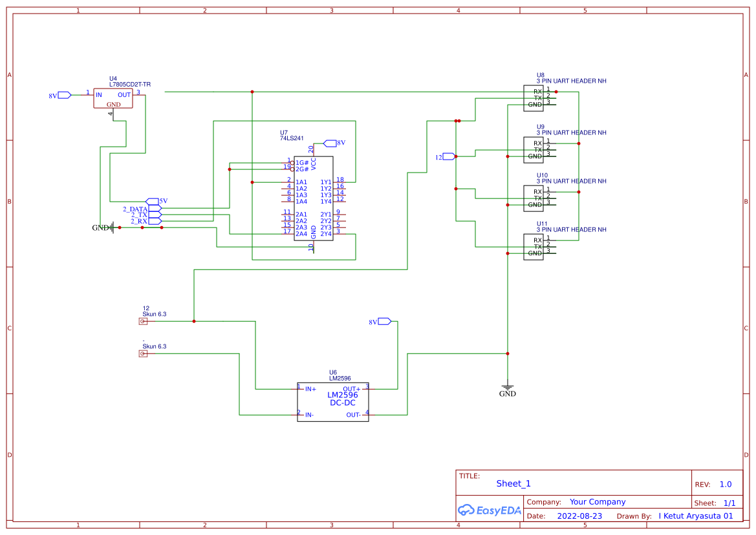Click the REV 1.0 revision text
The height and width of the screenshot is (535, 756).
[725, 484]
